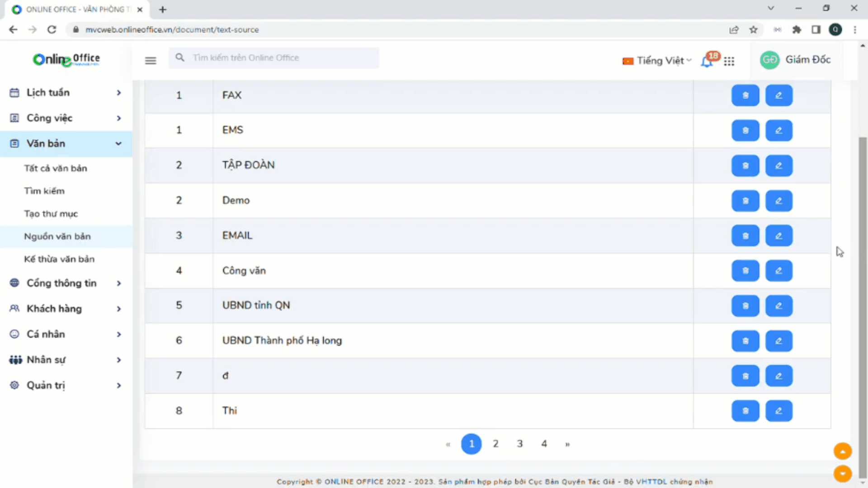
Task: Open the notifications bell icon
Action: pyautogui.click(x=707, y=61)
